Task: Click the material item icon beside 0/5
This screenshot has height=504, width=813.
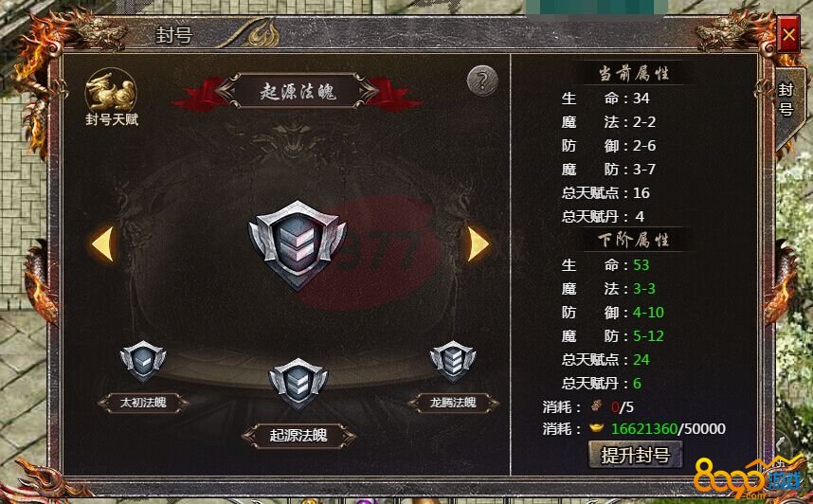Action: pyautogui.click(x=597, y=406)
